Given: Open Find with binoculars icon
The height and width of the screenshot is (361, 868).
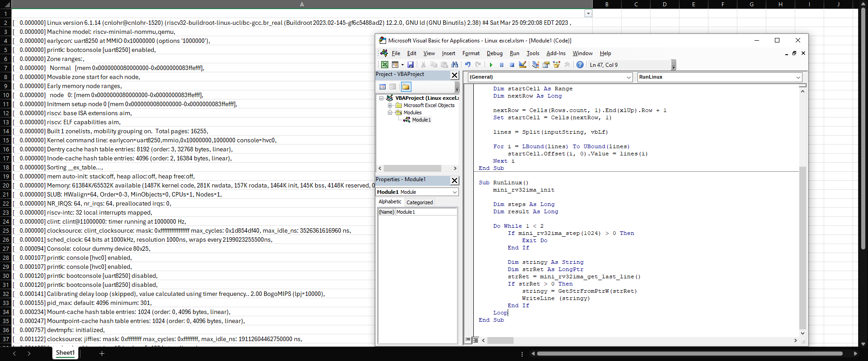Looking at the screenshot, I should click(455, 65).
